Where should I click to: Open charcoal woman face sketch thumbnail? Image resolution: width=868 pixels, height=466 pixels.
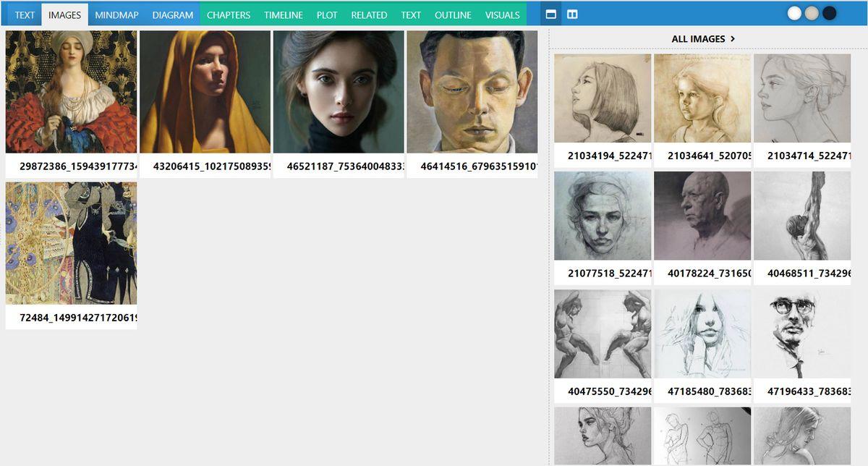pos(603,216)
